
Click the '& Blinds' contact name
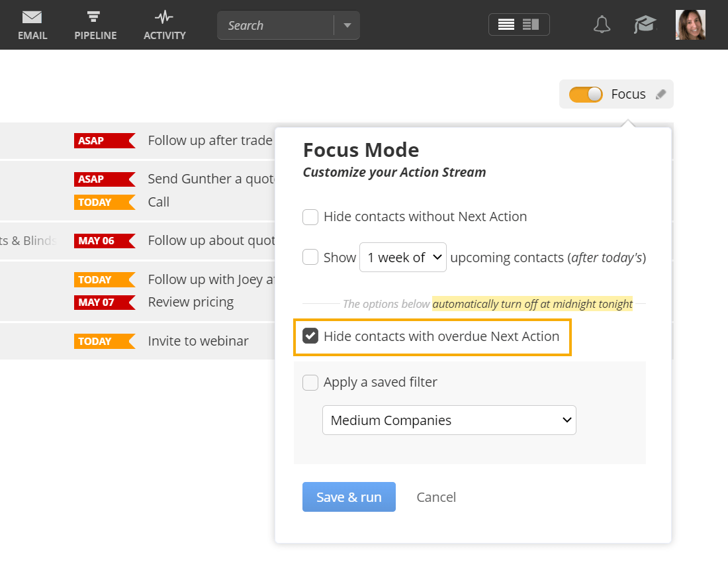coord(28,240)
